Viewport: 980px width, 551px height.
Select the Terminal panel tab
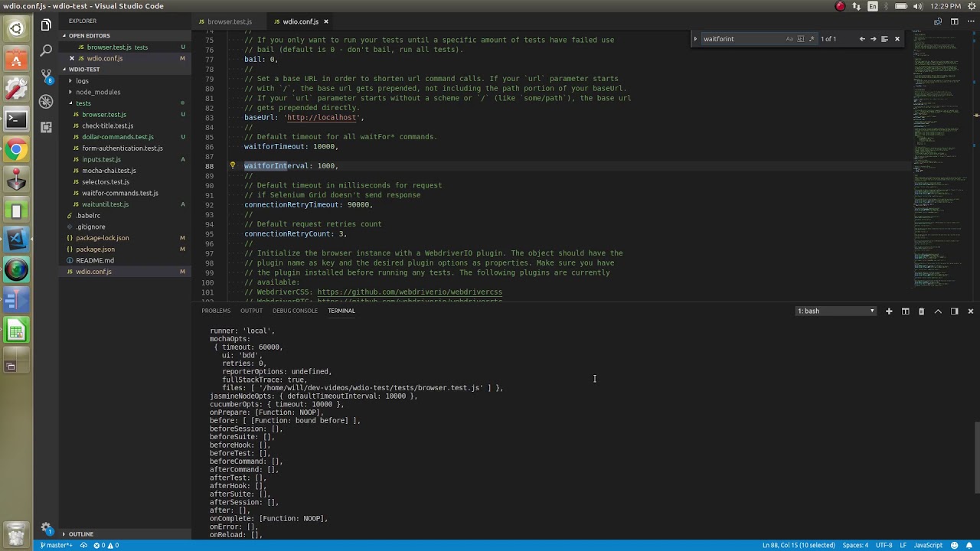[341, 311]
